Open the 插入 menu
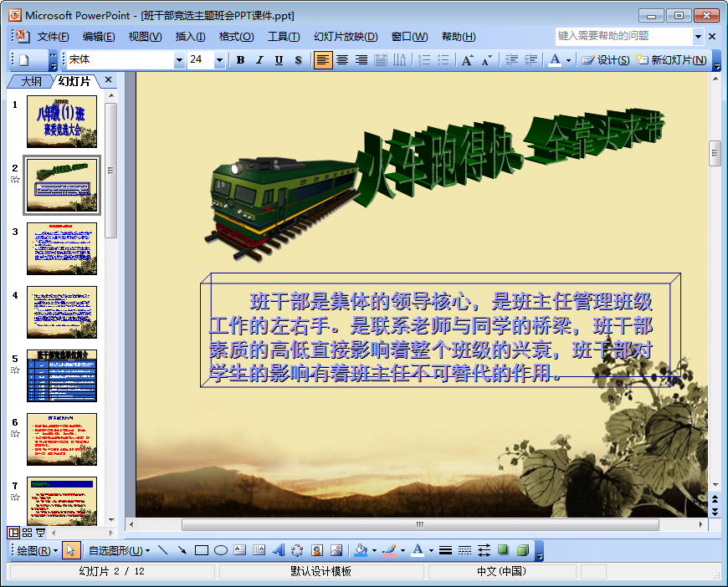The image size is (728, 587). (190, 37)
